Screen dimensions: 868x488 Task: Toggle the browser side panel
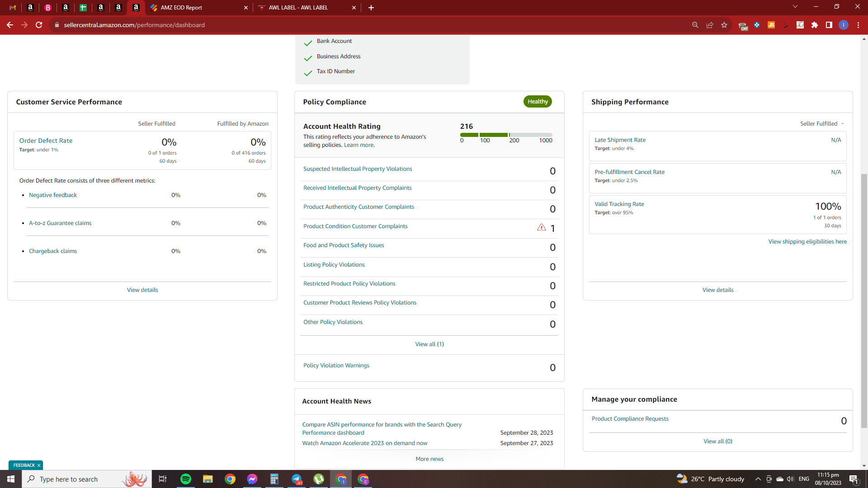pos(829,25)
